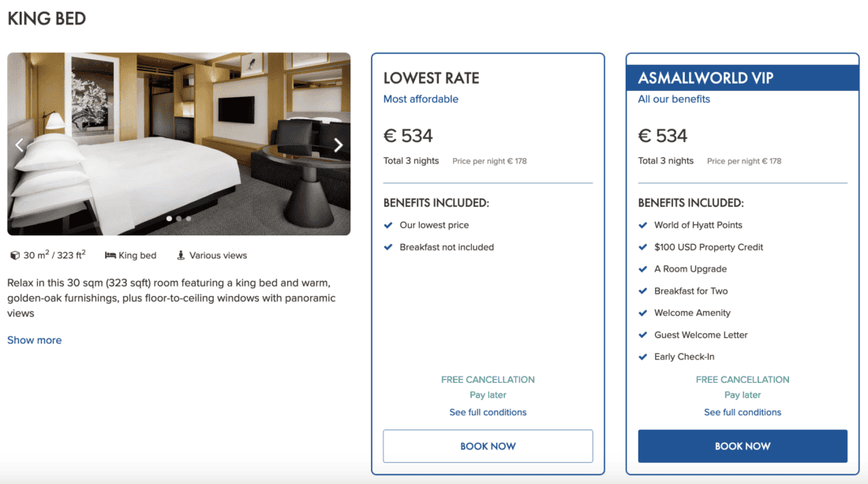Click the various views icon
Screen dimensions: 868x484
point(181,255)
